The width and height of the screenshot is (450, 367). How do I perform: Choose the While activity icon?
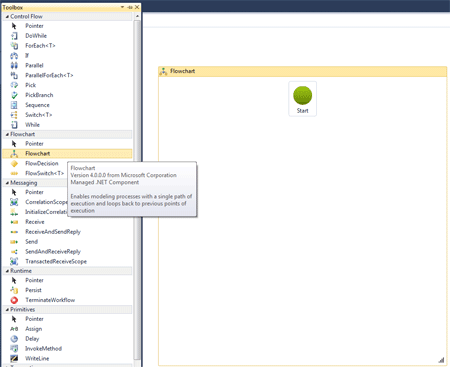(x=14, y=125)
